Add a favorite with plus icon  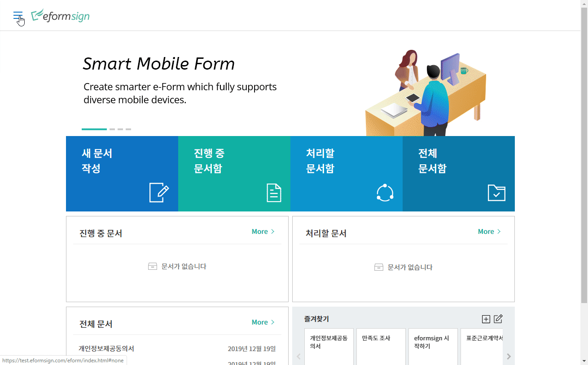[x=486, y=319]
